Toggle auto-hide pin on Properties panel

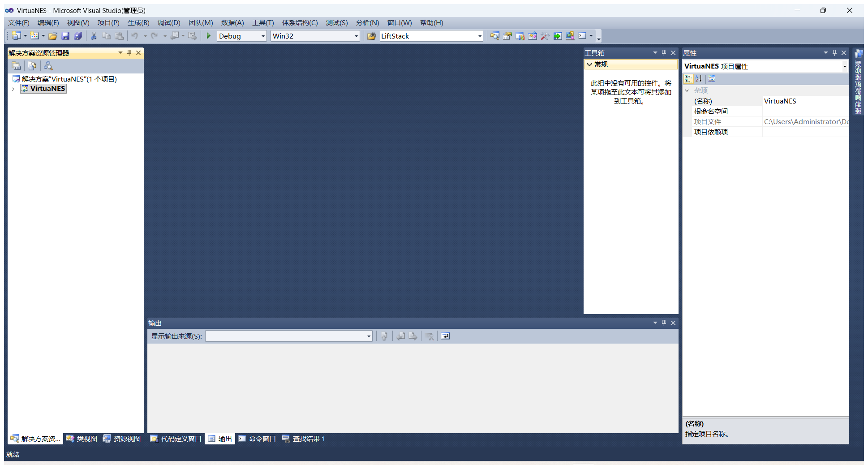pyautogui.click(x=834, y=53)
